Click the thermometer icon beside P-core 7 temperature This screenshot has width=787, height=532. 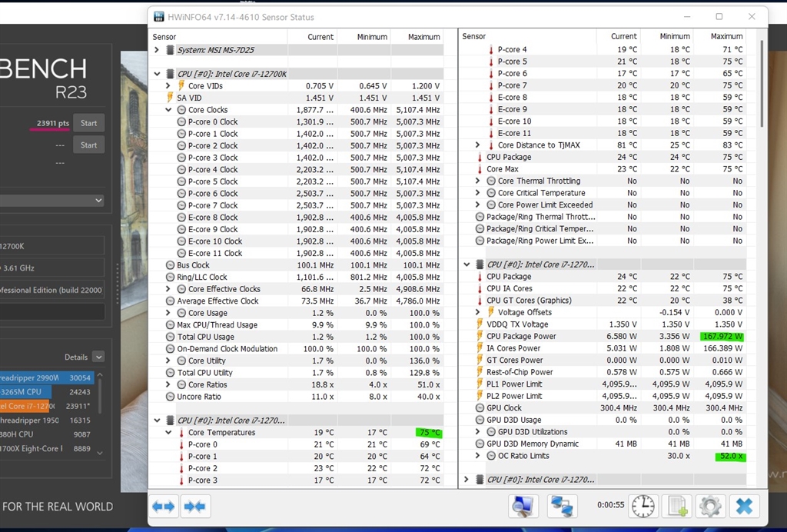491,85
